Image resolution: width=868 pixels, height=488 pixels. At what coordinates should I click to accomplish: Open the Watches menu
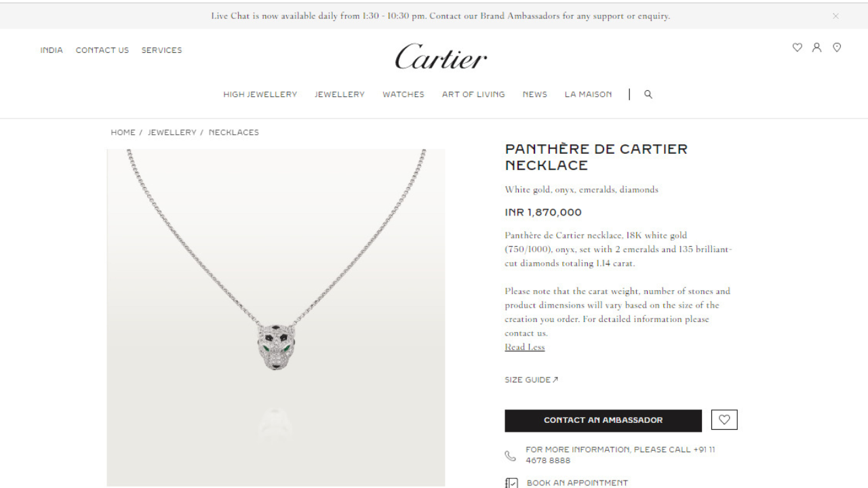403,94
